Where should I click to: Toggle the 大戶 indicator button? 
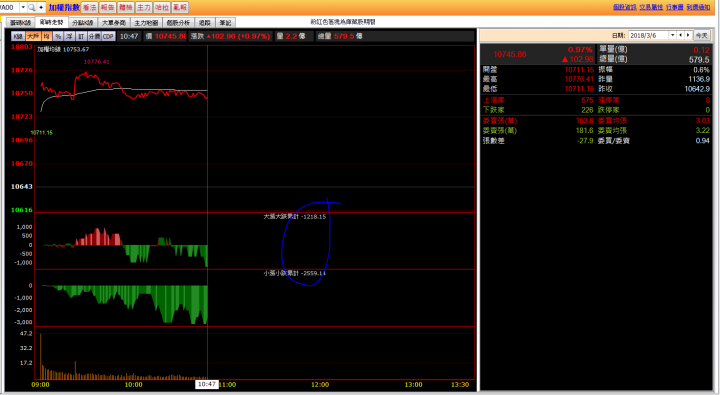33,36
